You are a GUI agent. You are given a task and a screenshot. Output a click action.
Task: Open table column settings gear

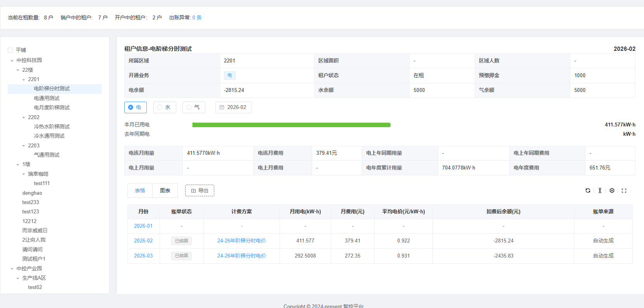coord(612,190)
